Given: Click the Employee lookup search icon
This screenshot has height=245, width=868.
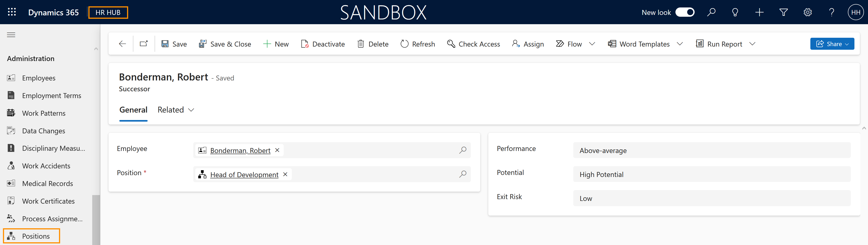Looking at the screenshot, I should 463,150.
